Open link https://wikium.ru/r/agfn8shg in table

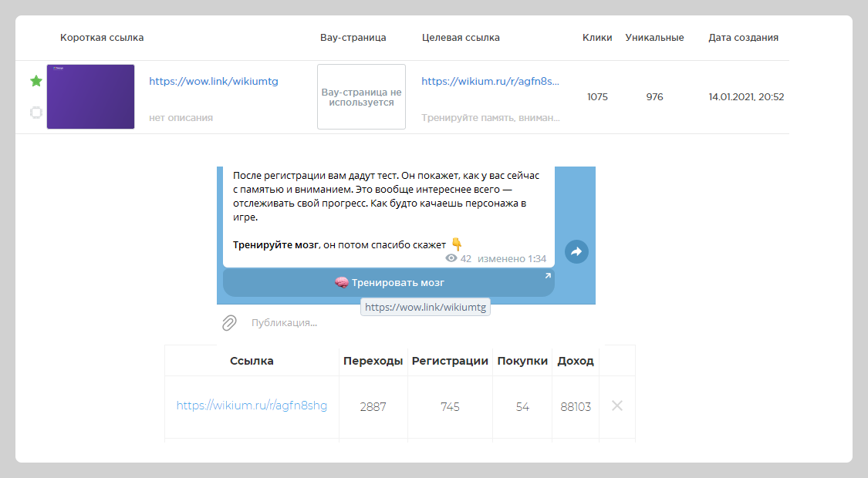point(252,406)
